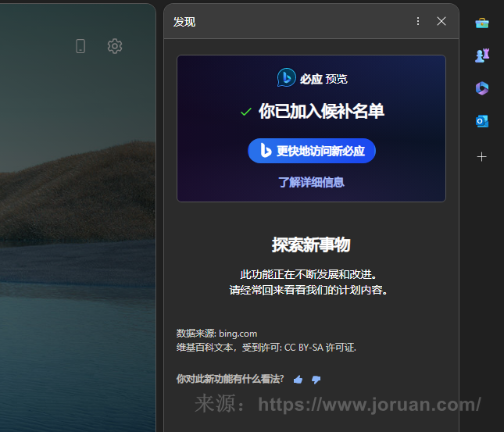Click the plus icon to customize sidebar
This screenshot has width=504, height=432.
(x=481, y=156)
